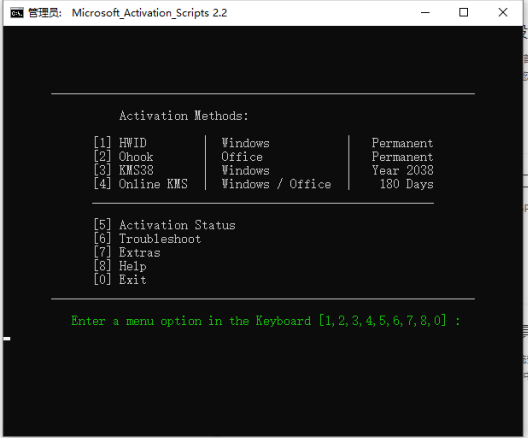Close the Microsoft_Activation_Scripts window
The height and width of the screenshot is (438, 528).
pos(503,13)
